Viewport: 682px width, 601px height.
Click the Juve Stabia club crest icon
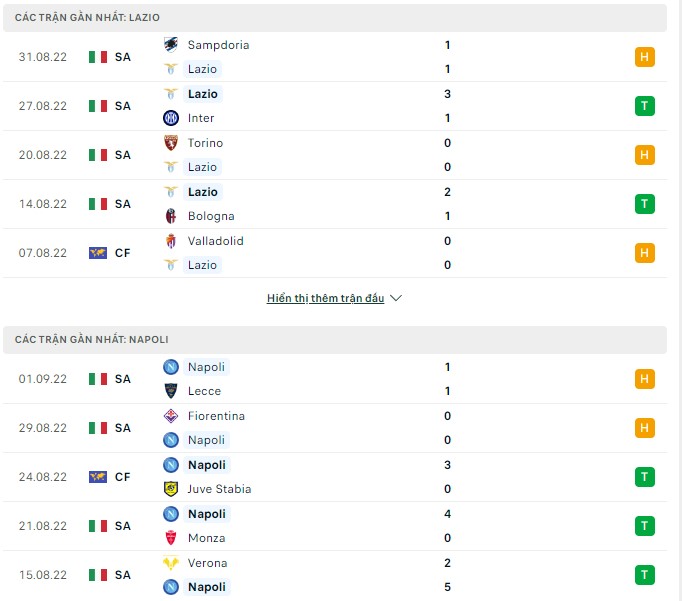pyautogui.click(x=170, y=489)
